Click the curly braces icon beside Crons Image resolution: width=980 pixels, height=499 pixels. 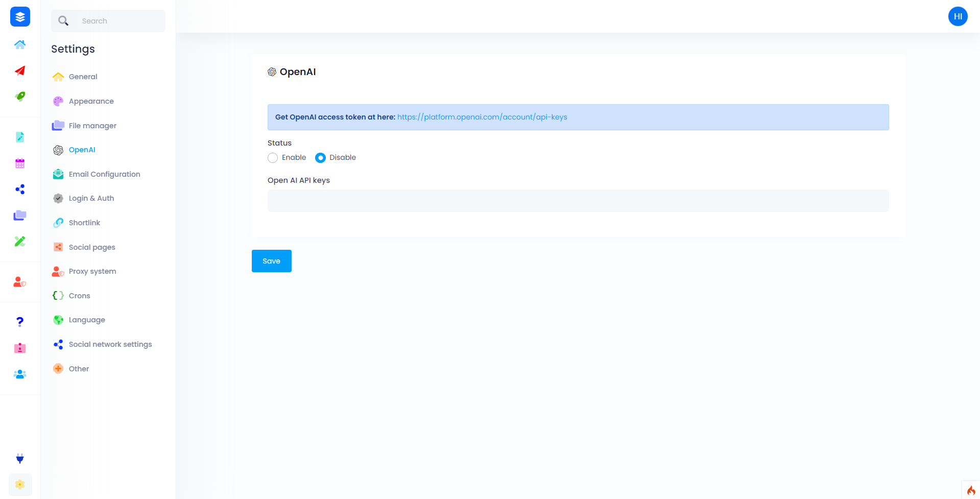coord(58,296)
